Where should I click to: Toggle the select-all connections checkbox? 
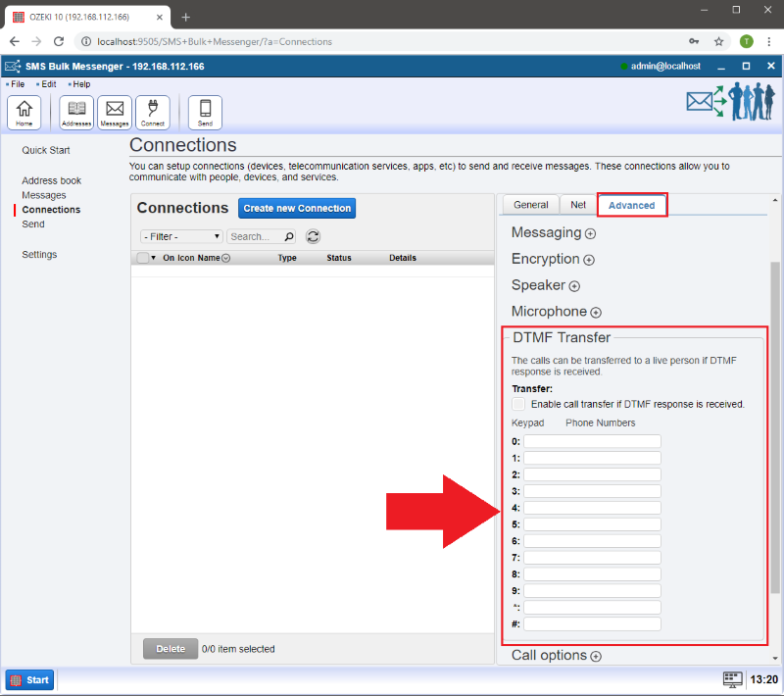(143, 258)
